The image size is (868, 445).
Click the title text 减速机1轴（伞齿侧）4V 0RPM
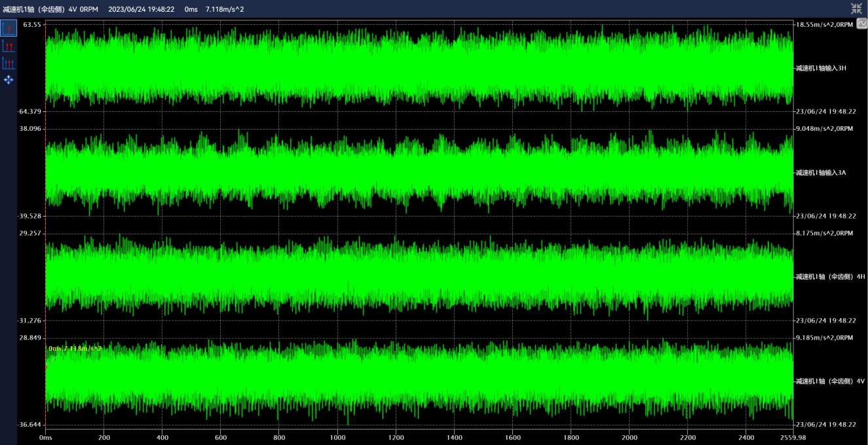[50, 9]
